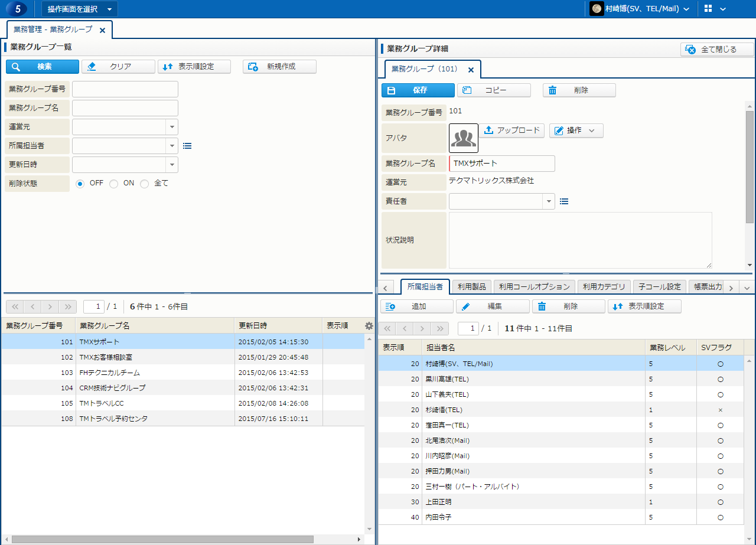Viewport: 756px width, 545px height.
Task: Expand the 運営元 dropdown in search form
Action: [172, 127]
